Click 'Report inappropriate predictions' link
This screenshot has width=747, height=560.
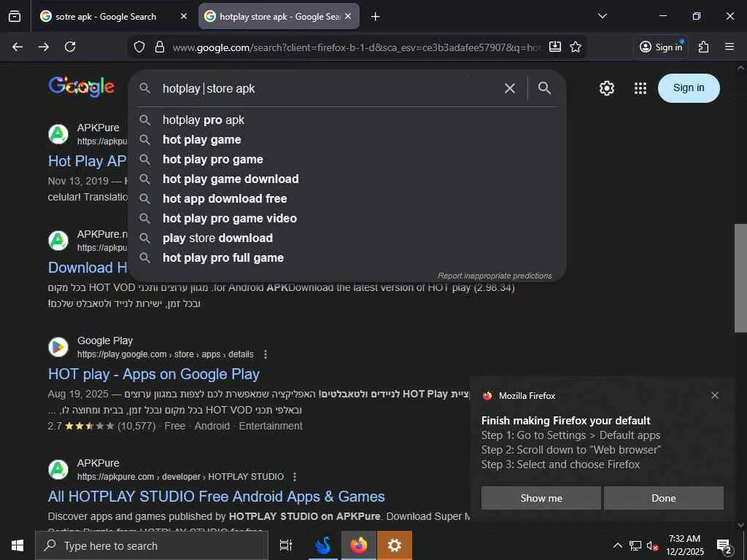(495, 276)
